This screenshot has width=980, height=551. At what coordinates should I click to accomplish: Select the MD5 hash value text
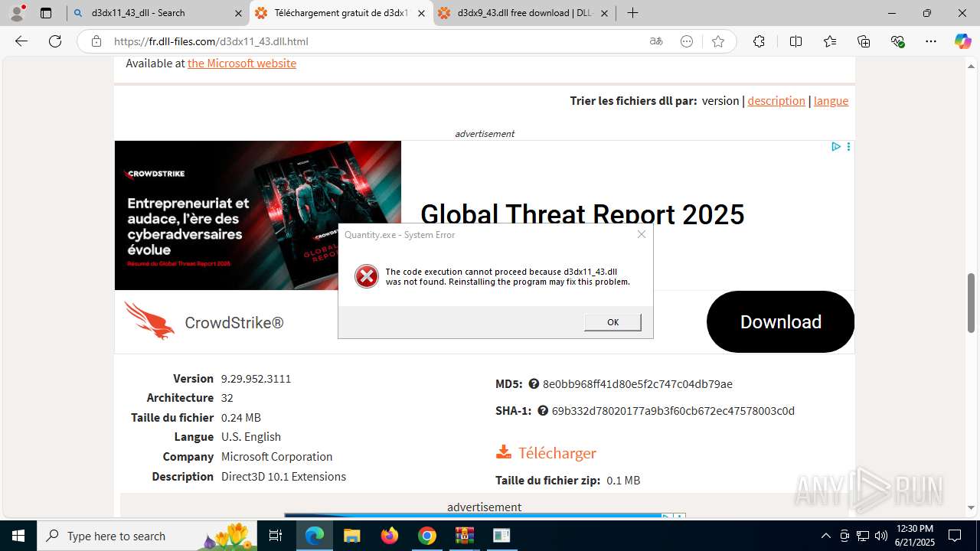click(638, 383)
